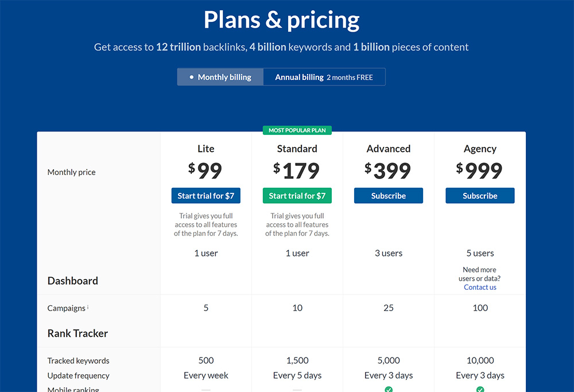Switch to Annual billing
This screenshot has height=392, width=574.
coord(324,77)
